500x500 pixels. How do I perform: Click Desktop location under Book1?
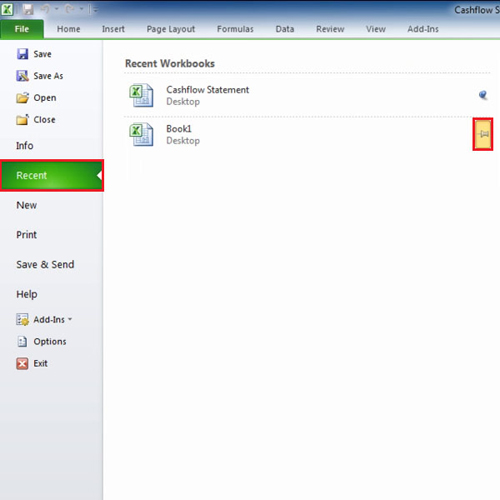[183, 141]
